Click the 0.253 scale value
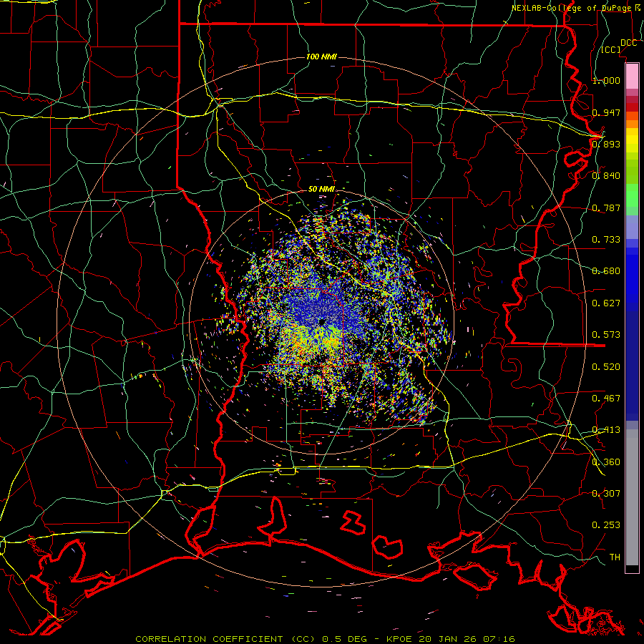The width and height of the screenshot is (644, 644). 606,525
